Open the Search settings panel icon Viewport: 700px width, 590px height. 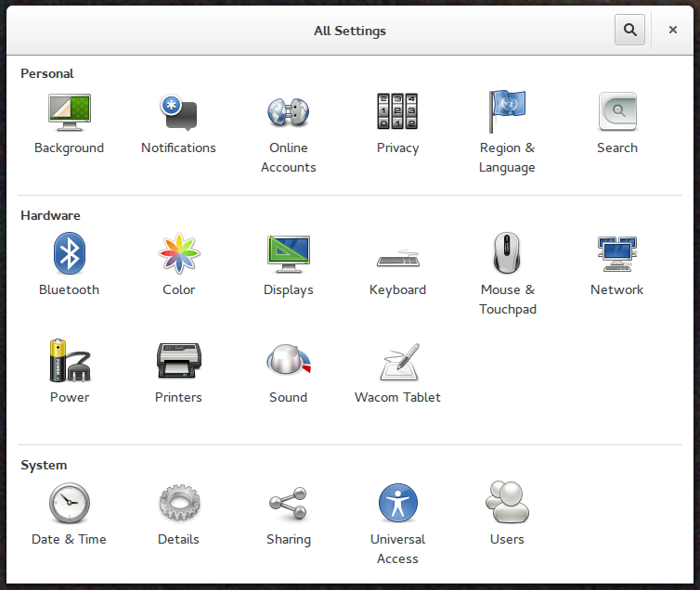[617, 111]
